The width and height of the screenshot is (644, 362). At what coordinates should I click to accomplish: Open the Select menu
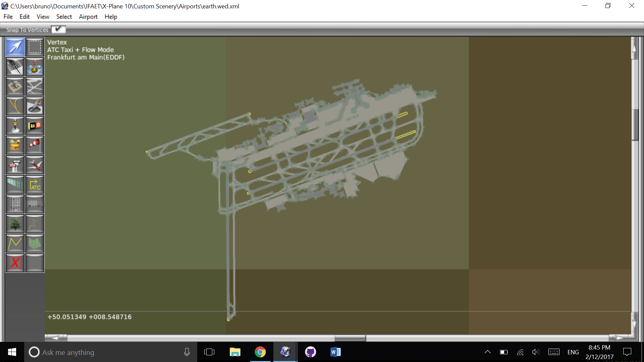(x=64, y=17)
